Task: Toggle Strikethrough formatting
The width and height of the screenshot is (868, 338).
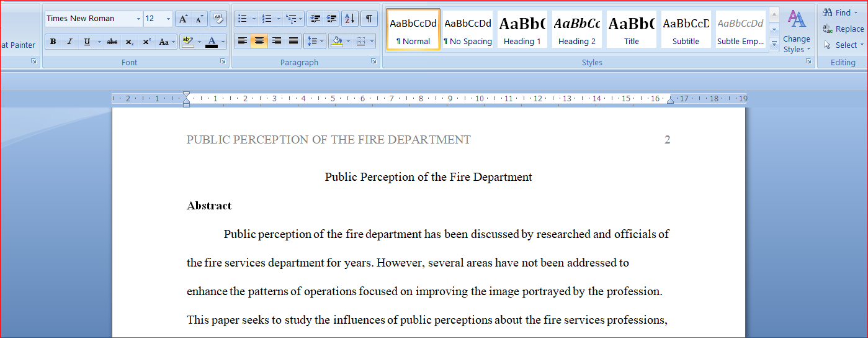Action: [x=112, y=42]
